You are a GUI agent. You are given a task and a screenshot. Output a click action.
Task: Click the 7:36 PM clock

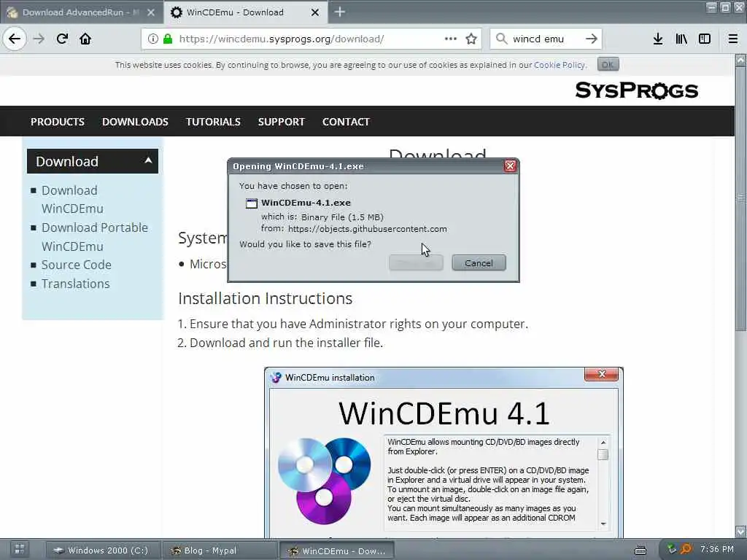717,550
